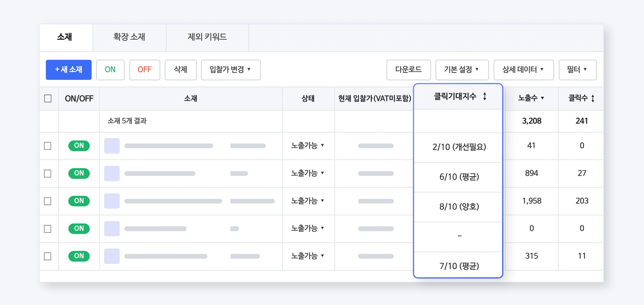Open the 필터 dropdown

(x=578, y=70)
